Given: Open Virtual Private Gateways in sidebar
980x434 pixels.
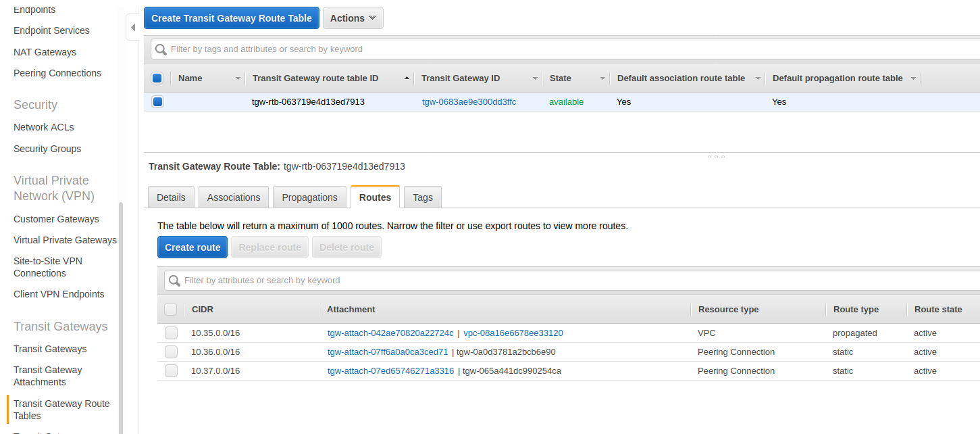Looking at the screenshot, I should pyautogui.click(x=65, y=240).
